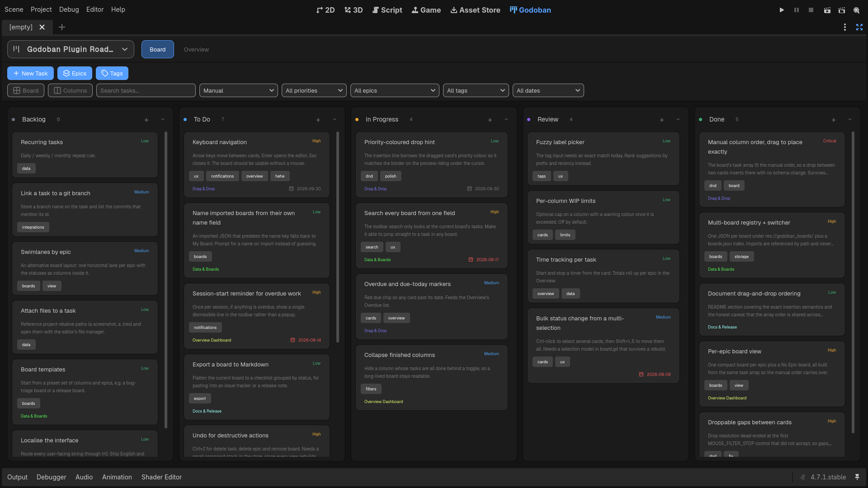Click the Backlog column scrollbar
Screen dimensions: 868x488
(166, 280)
